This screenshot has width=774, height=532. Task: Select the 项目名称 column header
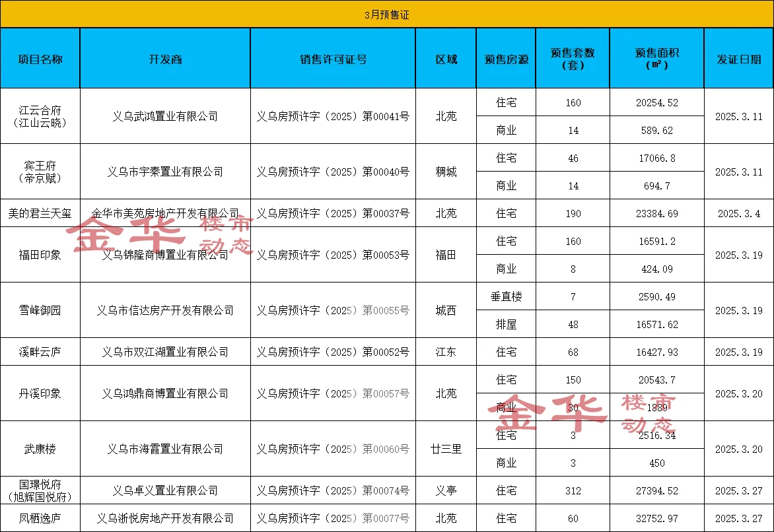tap(40, 59)
